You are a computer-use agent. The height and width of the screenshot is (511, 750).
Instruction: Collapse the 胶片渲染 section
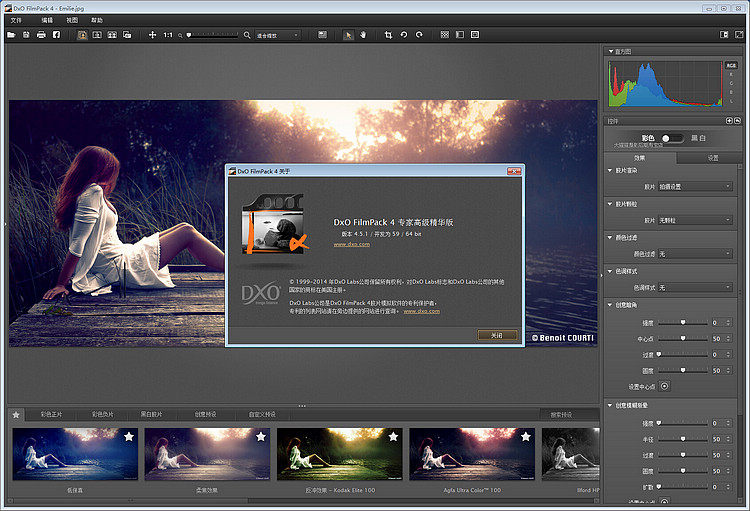click(x=610, y=170)
